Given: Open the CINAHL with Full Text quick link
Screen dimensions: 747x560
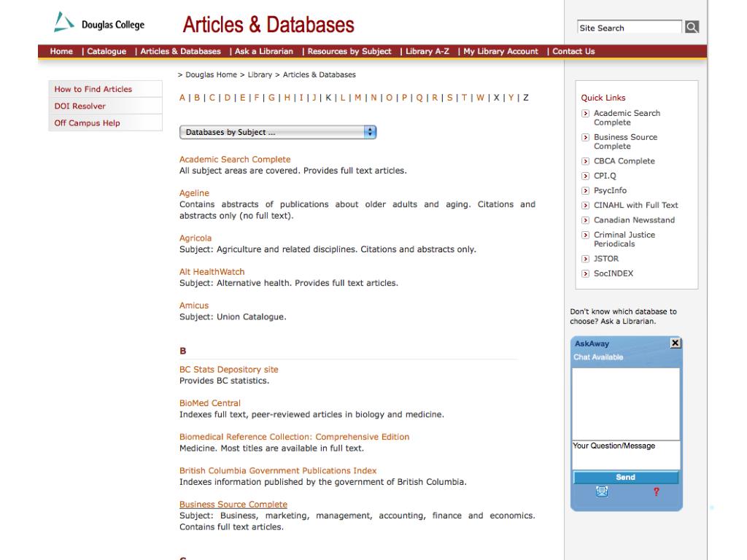Looking at the screenshot, I should pyautogui.click(x=635, y=205).
